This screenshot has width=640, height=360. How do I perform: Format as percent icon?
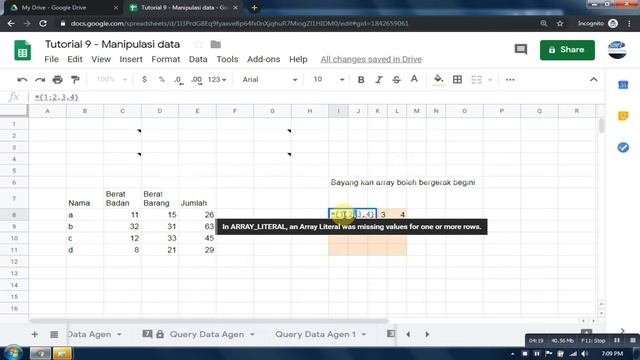[x=162, y=80]
